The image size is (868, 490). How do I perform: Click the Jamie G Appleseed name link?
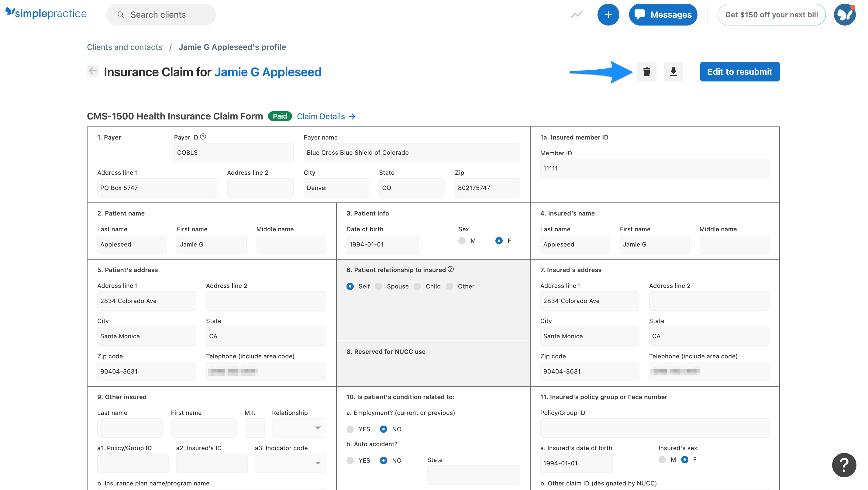tap(268, 72)
